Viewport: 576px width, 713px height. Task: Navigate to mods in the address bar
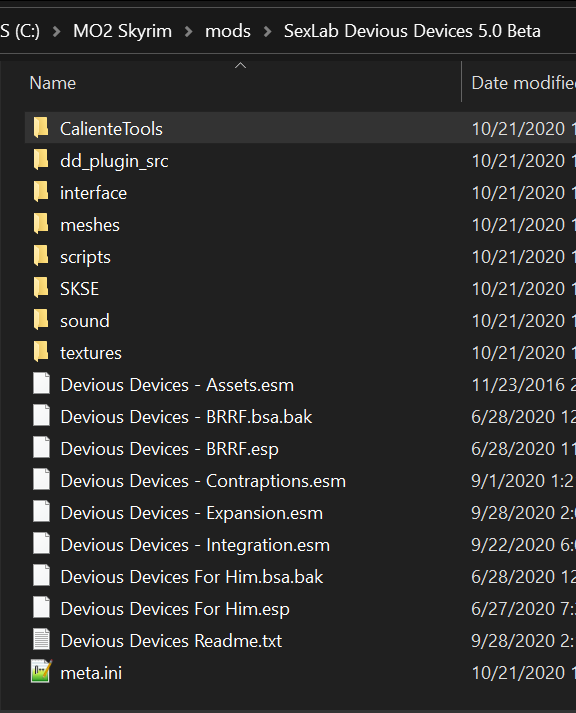(228, 31)
